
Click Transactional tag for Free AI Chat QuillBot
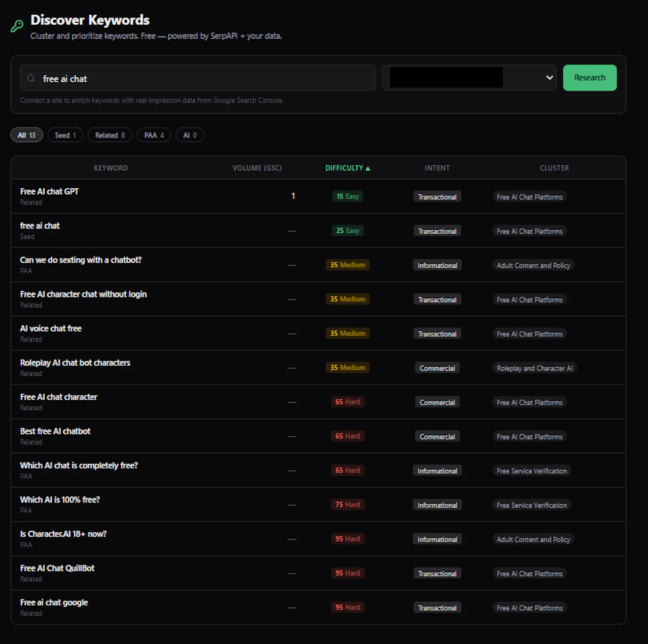pyautogui.click(x=437, y=573)
